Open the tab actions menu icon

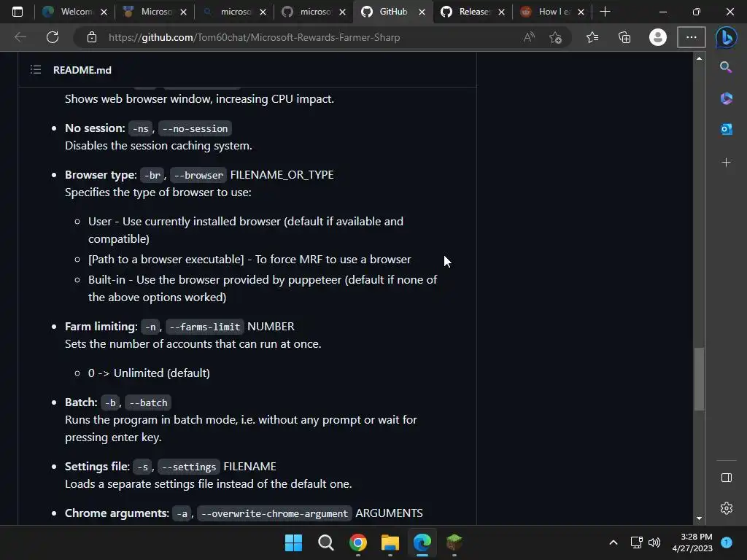point(18,12)
